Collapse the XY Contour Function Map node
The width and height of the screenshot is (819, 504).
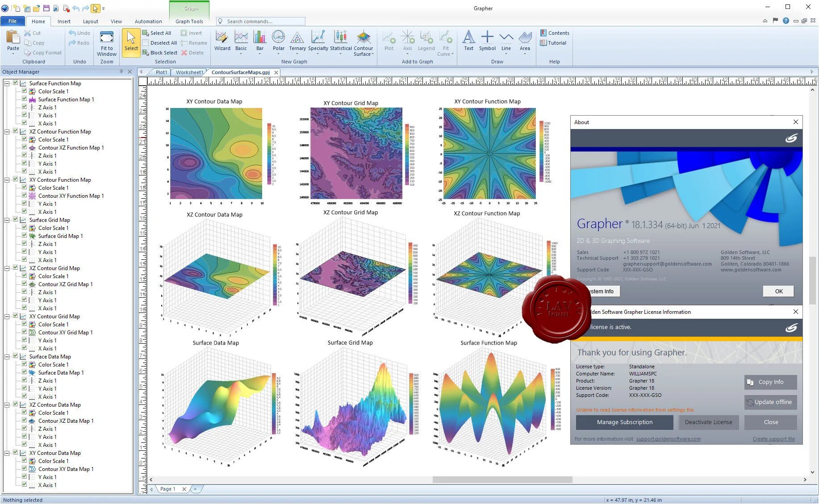[7, 180]
